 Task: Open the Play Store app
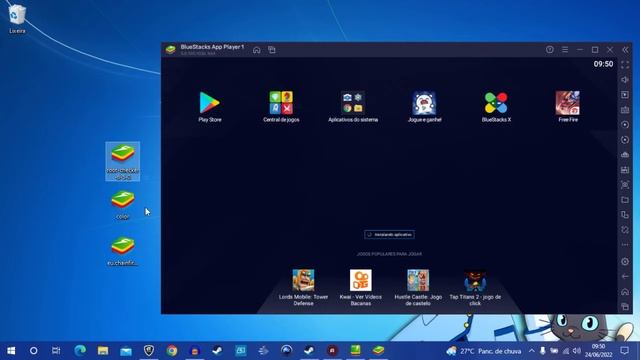(209, 106)
